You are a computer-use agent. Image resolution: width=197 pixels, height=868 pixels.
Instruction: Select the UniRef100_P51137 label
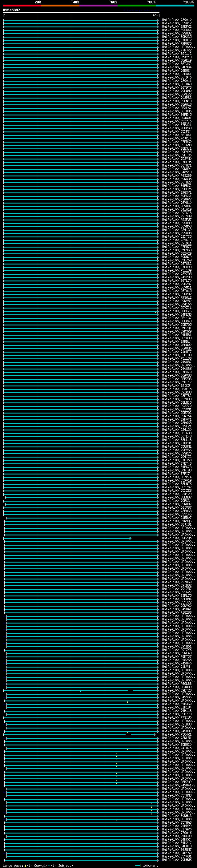pyautogui.click(x=176, y=318)
